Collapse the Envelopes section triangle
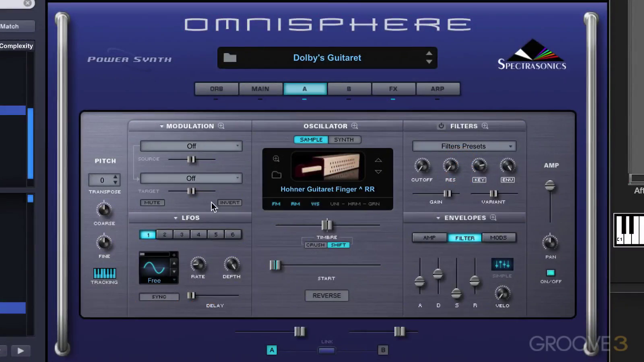This screenshot has width=644, height=362. click(x=438, y=218)
